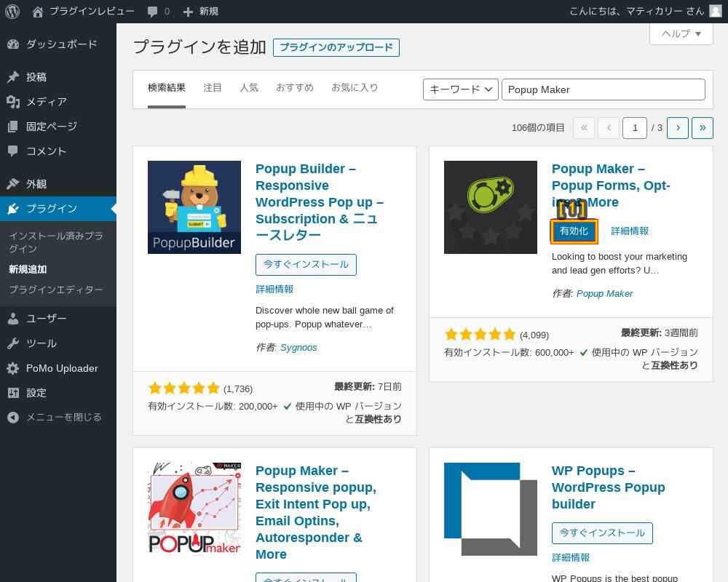Click the comment icon next to コメント

tap(13, 151)
